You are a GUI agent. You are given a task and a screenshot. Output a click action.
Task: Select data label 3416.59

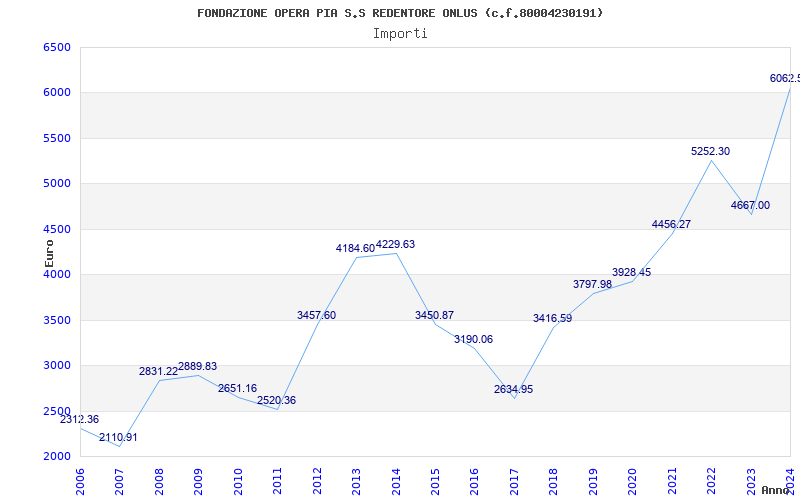553,318
